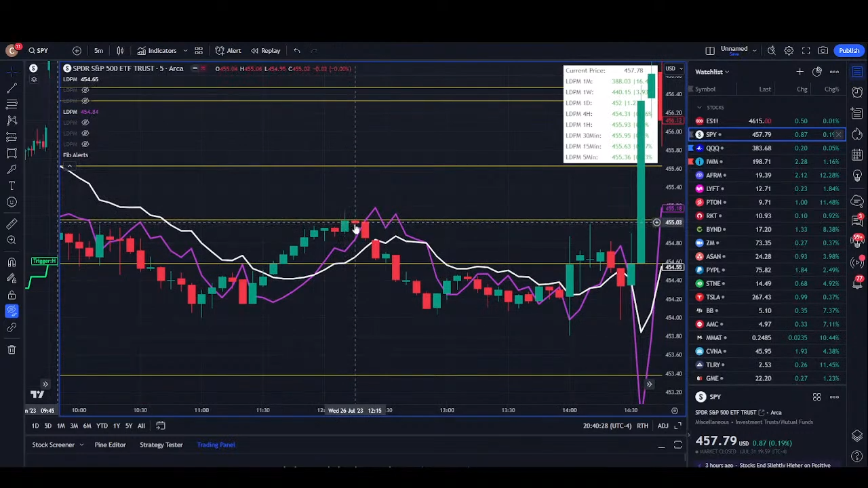The image size is (868, 488).
Task: Open the user profile avatar menu
Action: pyautogui.click(x=12, y=51)
